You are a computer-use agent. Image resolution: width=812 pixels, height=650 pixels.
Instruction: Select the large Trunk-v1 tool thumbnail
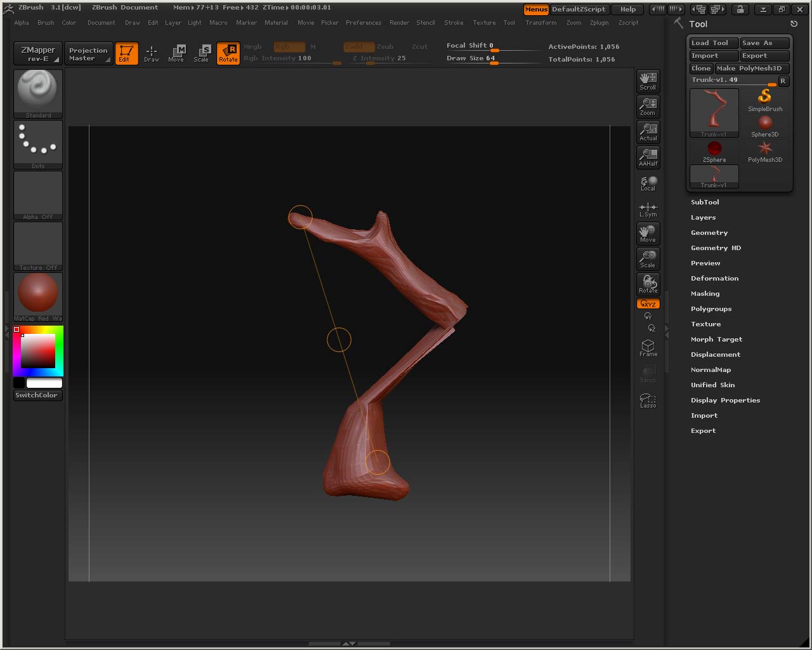(714, 113)
